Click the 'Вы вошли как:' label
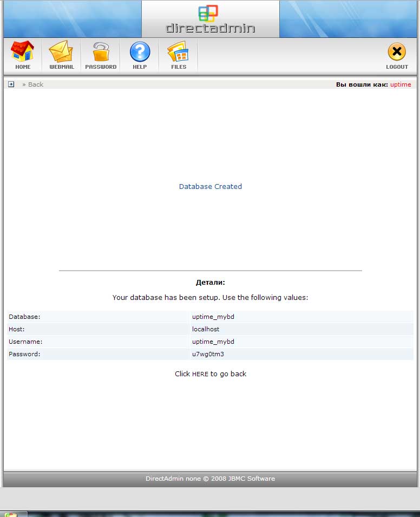The width and height of the screenshot is (420, 517). [362, 84]
